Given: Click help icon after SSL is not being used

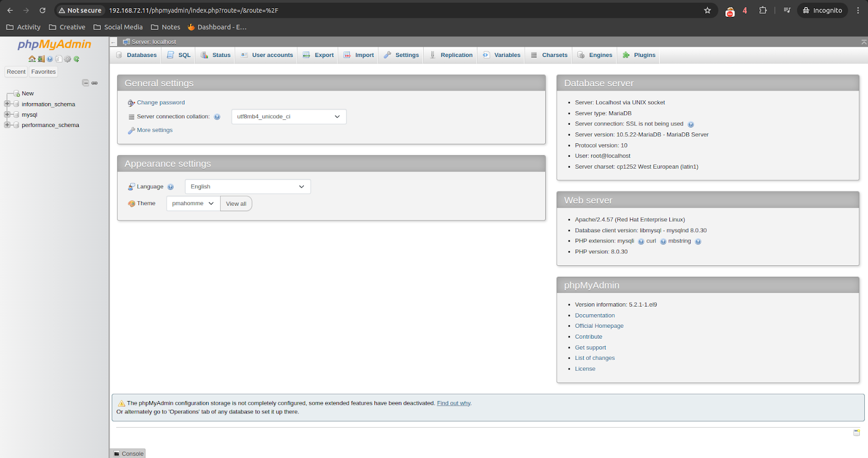Looking at the screenshot, I should point(691,124).
